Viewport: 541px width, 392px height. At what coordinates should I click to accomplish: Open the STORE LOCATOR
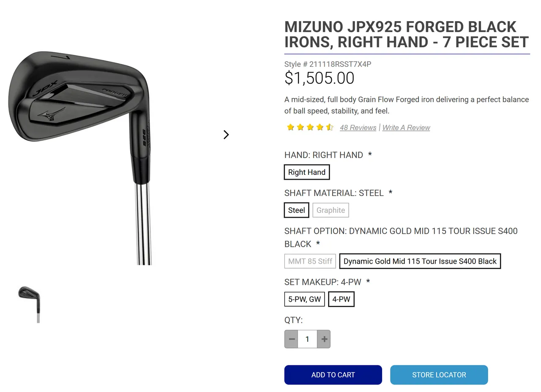click(x=439, y=375)
